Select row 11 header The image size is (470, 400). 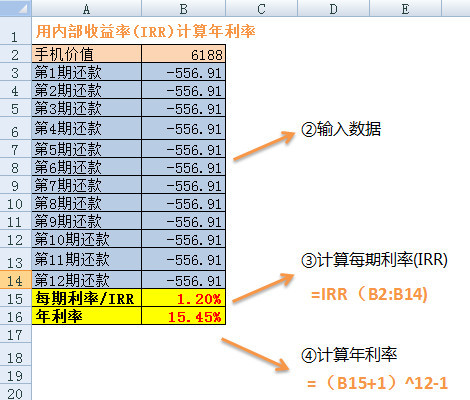pyautogui.click(x=16, y=221)
